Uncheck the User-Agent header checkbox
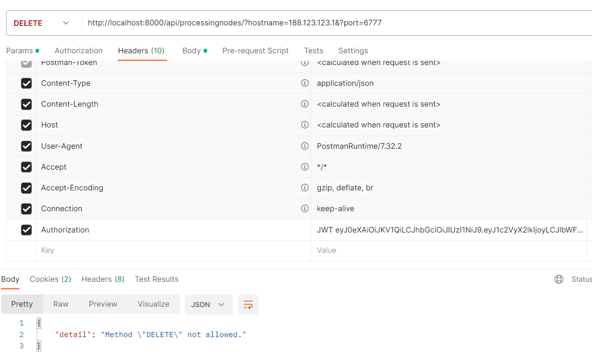The image size is (592, 364). pos(26,146)
